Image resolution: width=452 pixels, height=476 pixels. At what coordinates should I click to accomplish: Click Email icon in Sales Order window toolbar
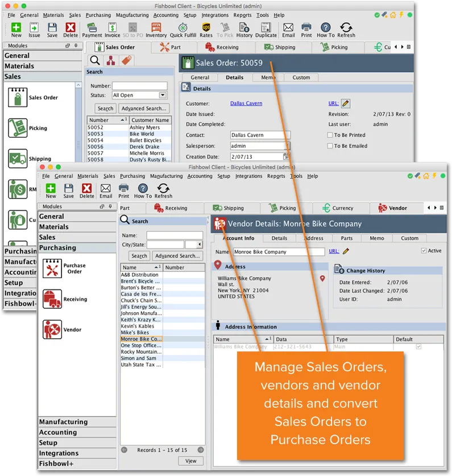[x=288, y=30]
